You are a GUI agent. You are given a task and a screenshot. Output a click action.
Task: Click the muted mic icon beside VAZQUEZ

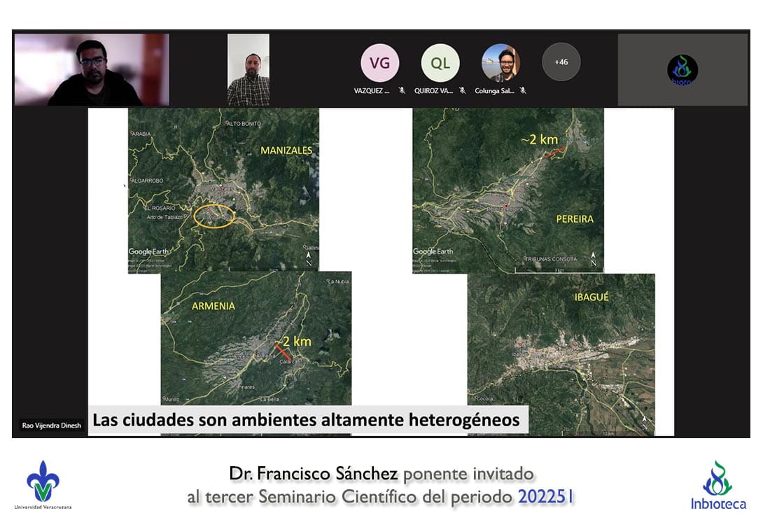(x=402, y=91)
